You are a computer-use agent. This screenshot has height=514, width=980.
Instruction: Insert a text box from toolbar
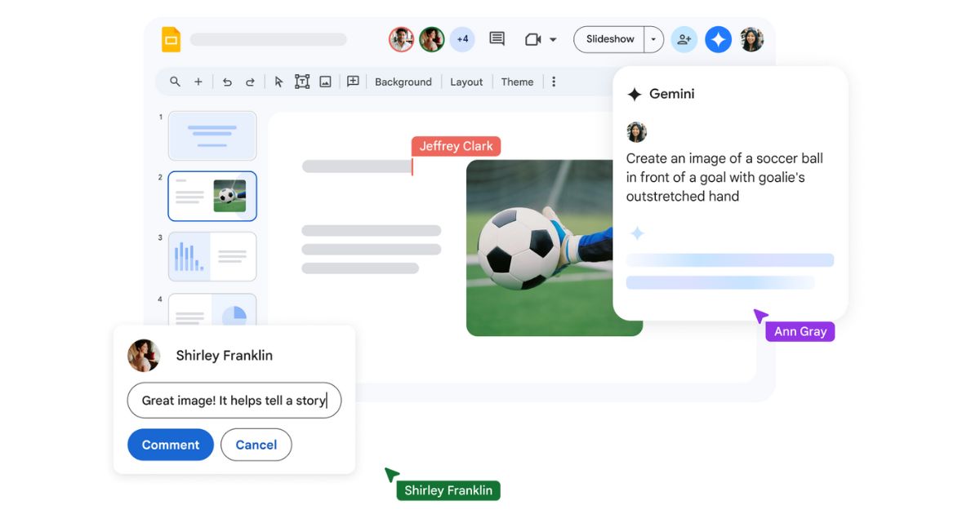(302, 82)
